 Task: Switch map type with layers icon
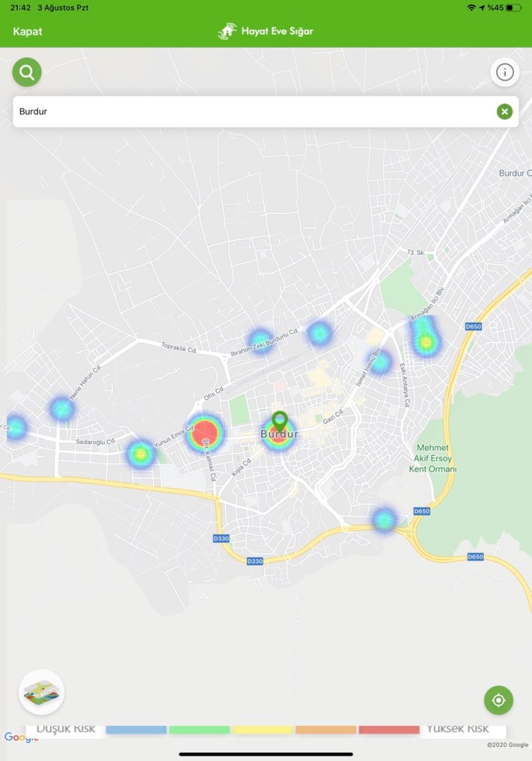tap(42, 692)
